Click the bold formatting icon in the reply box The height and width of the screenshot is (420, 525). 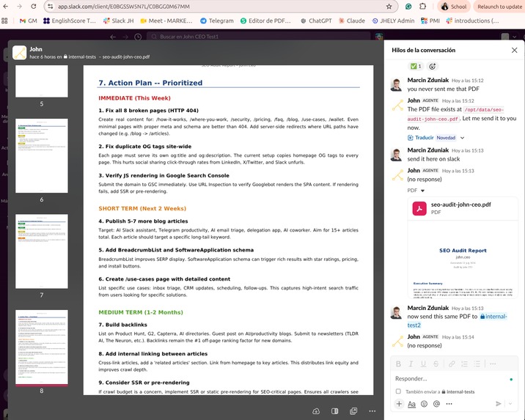pos(398,364)
